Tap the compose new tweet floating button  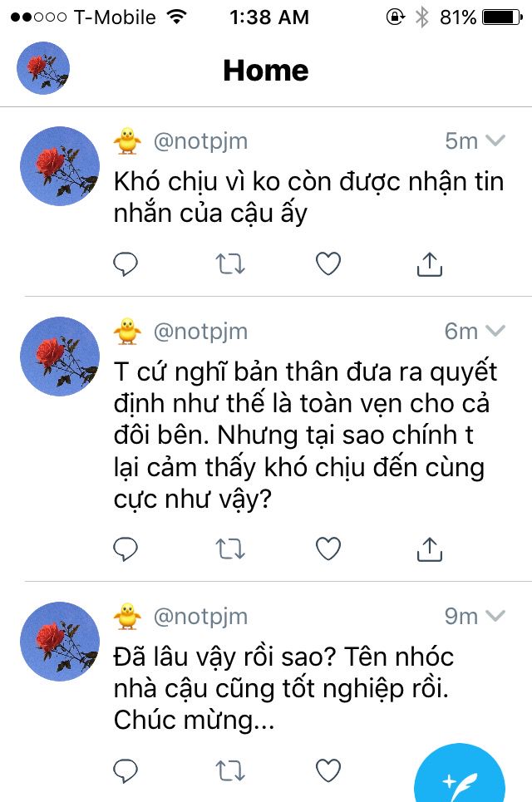460,775
